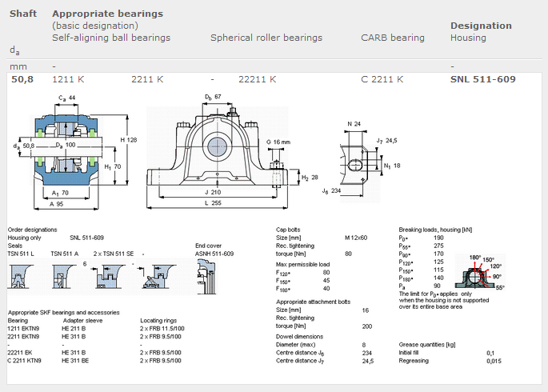Click the 22211 K spherical roller bearing
548x392 pixels.
tap(258, 79)
